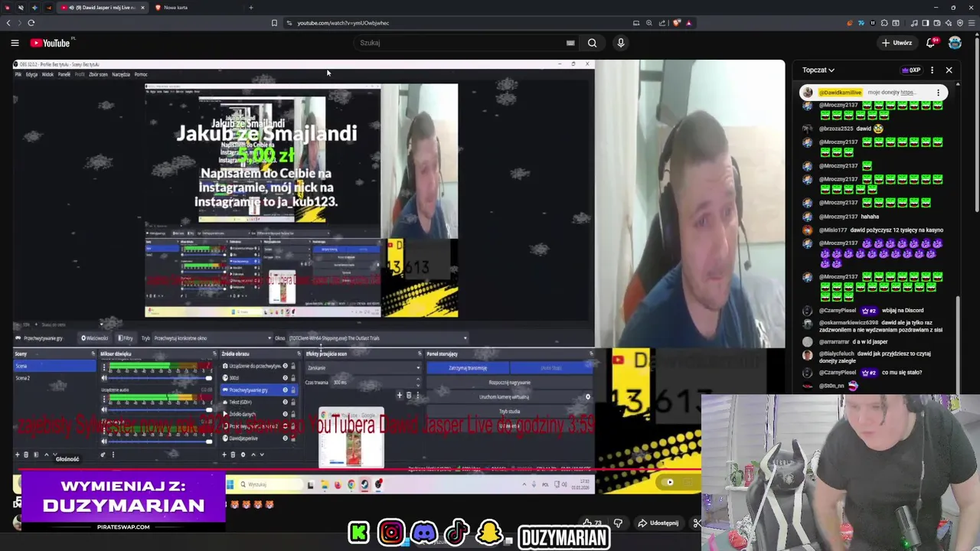Bookmark this page from the address bar
The width and height of the screenshot is (980, 551).
click(x=274, y=23)
